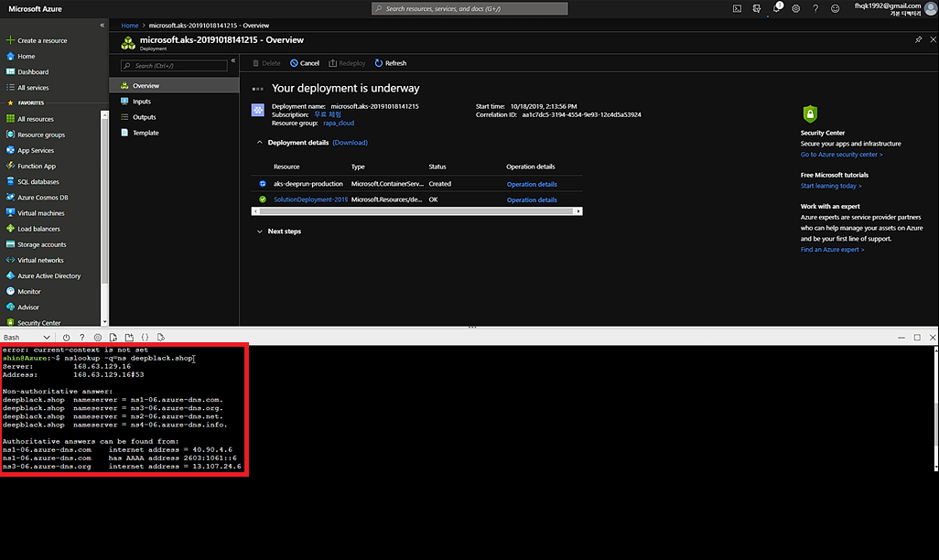Open Virtual networks
The width and height of the screenshot is (939, 560).
tap(35, 260)
